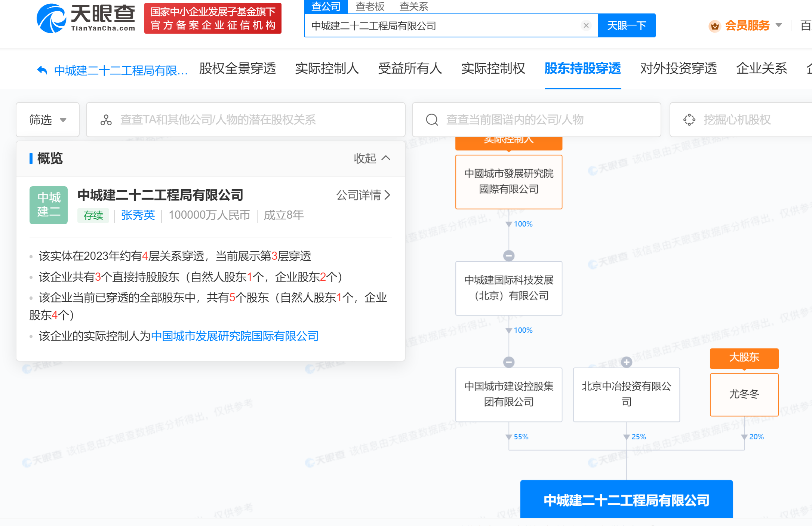Open legal representative 张秀英 link

pyautogui.click(x=138, y=215)
